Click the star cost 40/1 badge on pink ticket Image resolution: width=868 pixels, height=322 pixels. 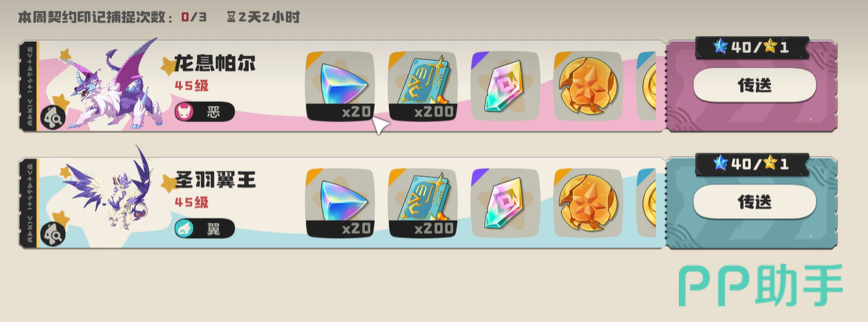752,47
